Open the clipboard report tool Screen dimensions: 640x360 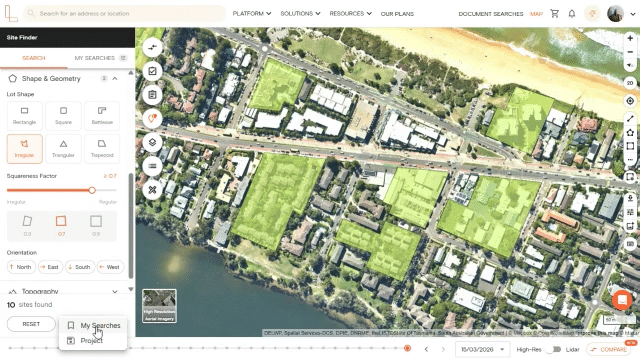[x=152, y=95]
